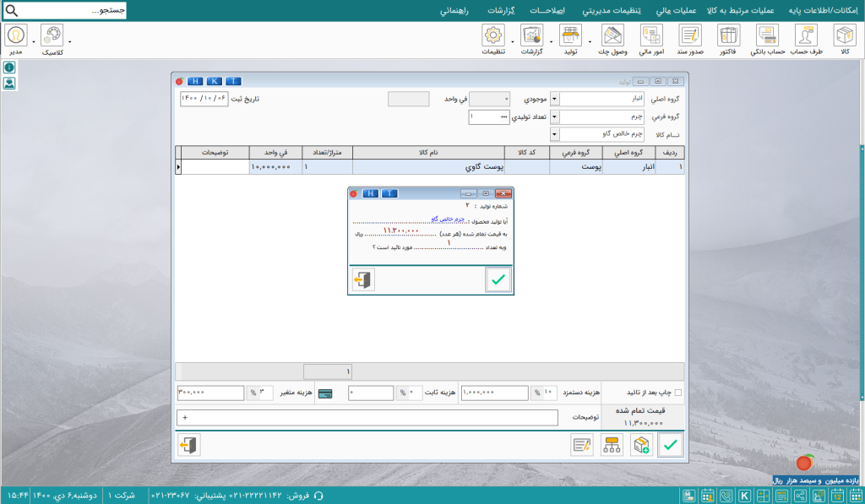
Task: Click the status bar invoice printer icon
Action: pos(688,496)
